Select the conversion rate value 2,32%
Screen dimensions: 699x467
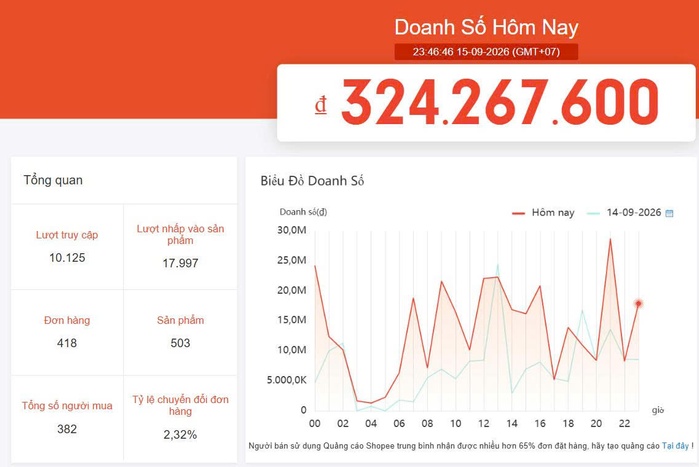pyautogui.click(x=180, y=434)
